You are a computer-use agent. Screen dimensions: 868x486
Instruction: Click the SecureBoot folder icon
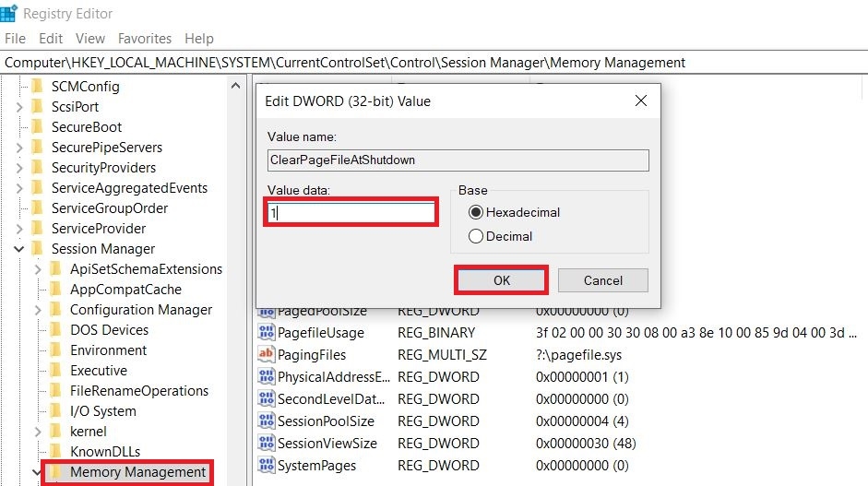coord(37,126)
